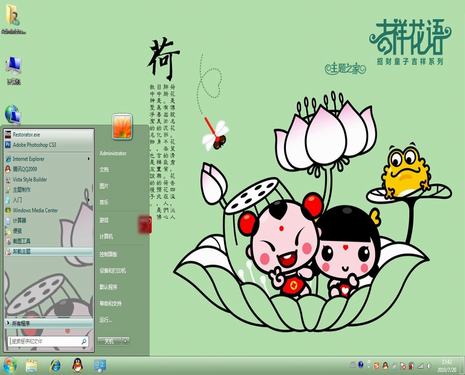465x375 pixels.
Task: Open Internet Explorer in Start menu list
Action: [49, 159]
